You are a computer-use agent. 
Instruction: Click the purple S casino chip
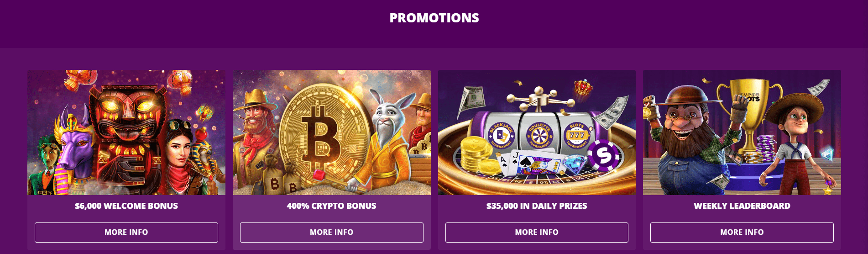pos(603,156)
